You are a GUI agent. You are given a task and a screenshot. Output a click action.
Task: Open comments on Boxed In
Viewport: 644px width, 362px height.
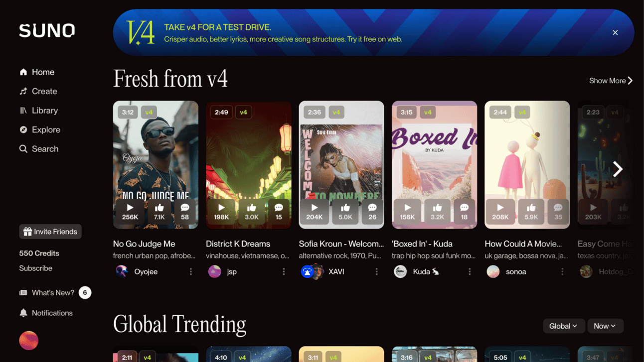[465, 211]
